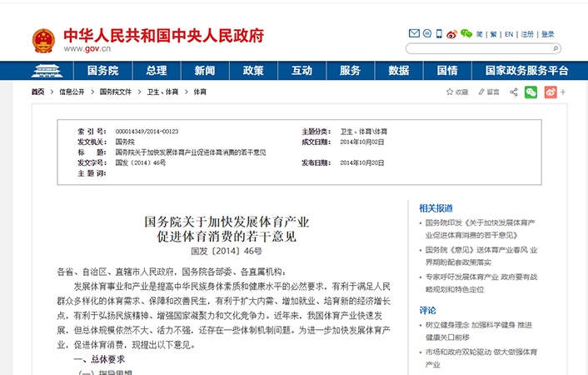Screen dimensions: 588x375
Task: Click the national emblem logo
Action: 43,40
